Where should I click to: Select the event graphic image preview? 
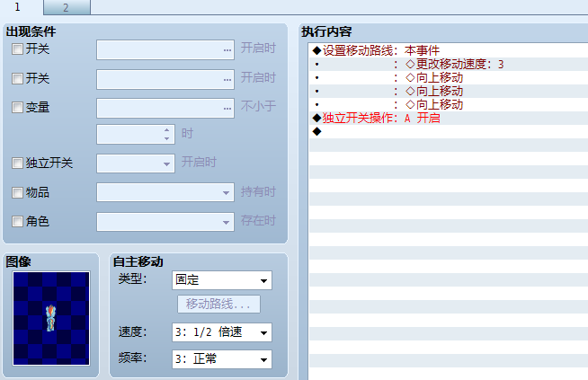pos(51,318)
